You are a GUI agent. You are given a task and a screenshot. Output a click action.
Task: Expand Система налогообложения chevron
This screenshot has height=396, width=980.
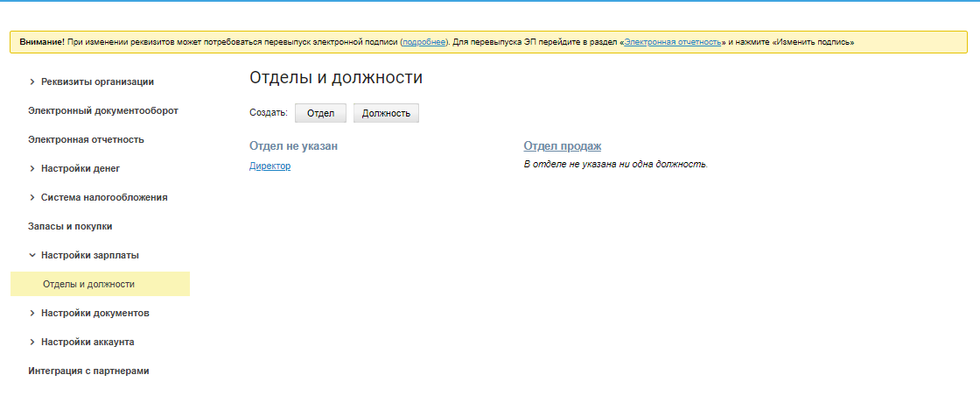31,198
